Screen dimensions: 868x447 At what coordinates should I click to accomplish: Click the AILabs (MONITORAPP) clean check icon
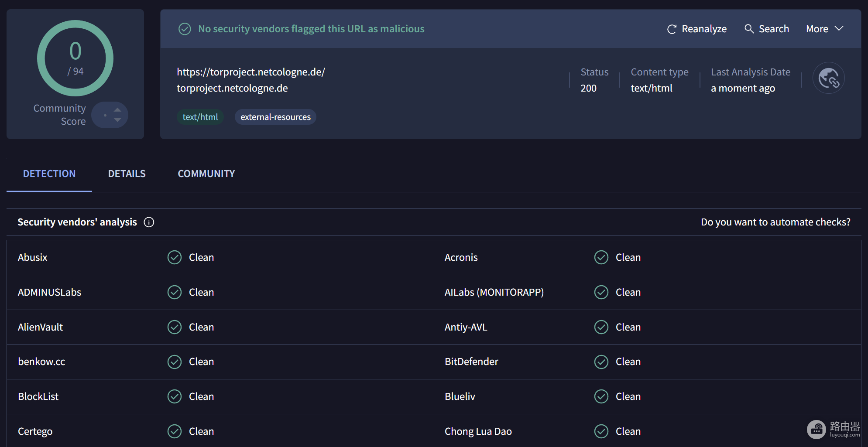(x=601, y=292)
